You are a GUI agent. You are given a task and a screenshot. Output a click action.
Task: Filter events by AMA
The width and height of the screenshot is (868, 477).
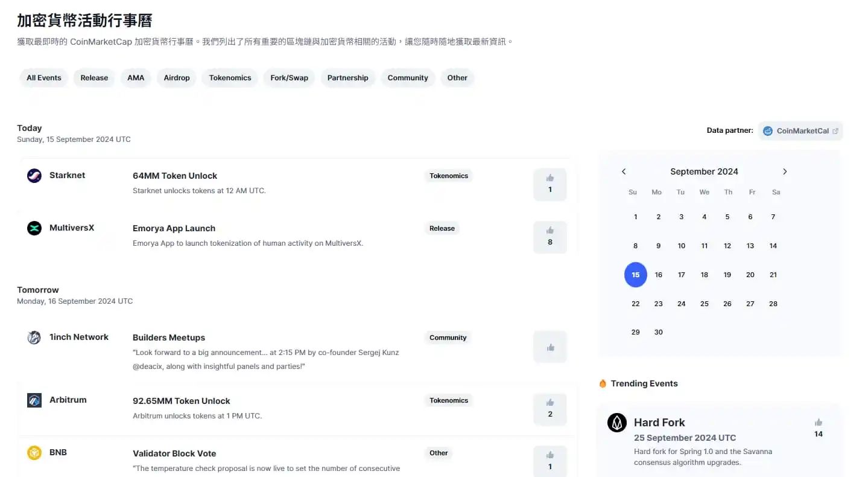pos(136,78)
